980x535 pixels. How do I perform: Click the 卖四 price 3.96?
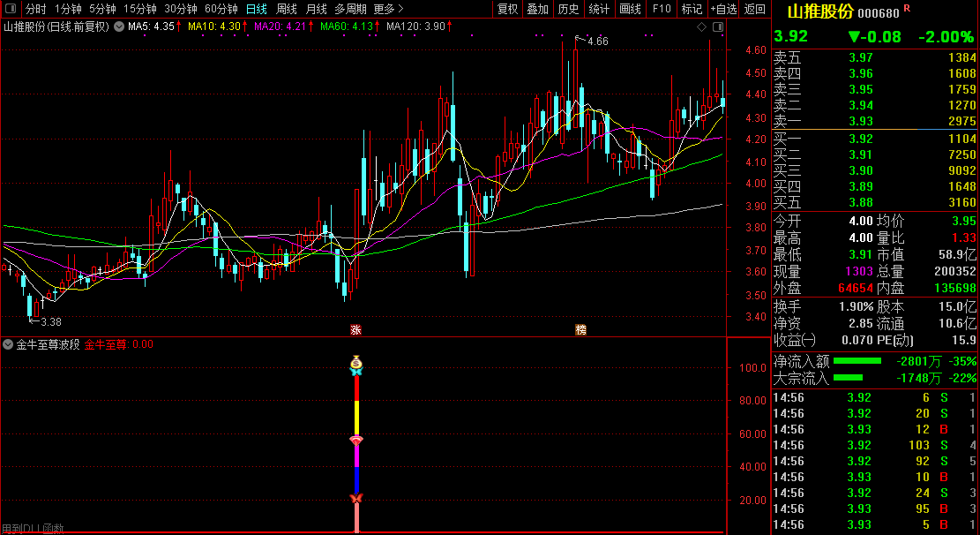(x=861, y=73)
